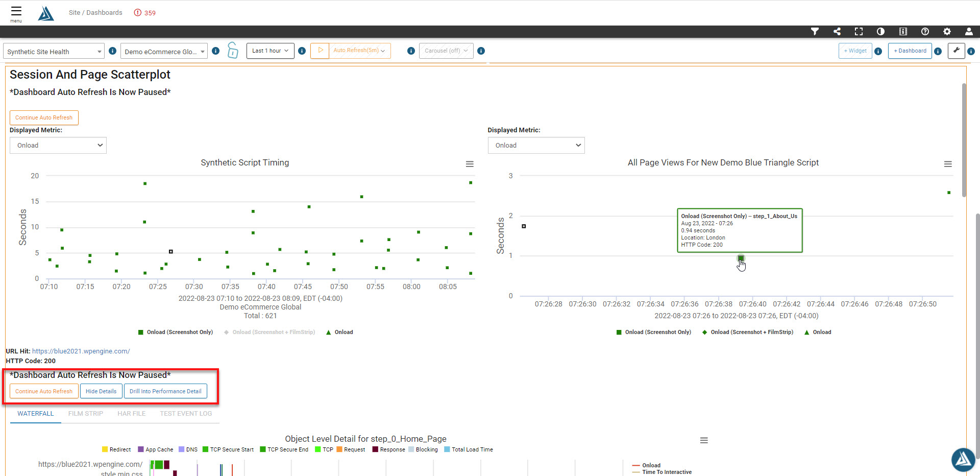This screenshot has width=980, height=476.
Task: Click + Dashboard button
Action: (910, 51)
